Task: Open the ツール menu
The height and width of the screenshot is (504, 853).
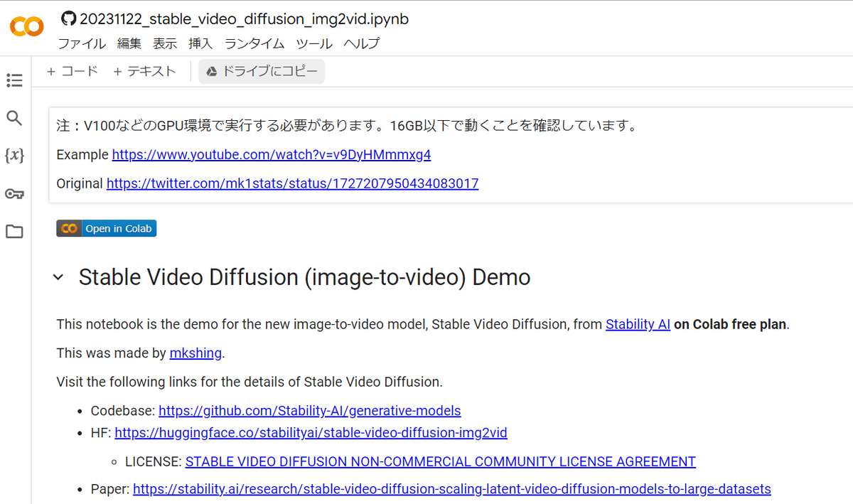Action: 314,43
